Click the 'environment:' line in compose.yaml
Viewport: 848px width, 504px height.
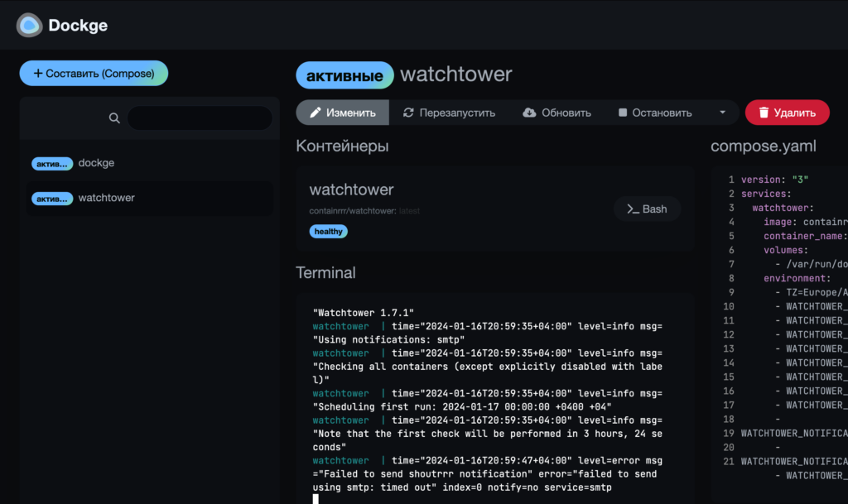point(797,278)
